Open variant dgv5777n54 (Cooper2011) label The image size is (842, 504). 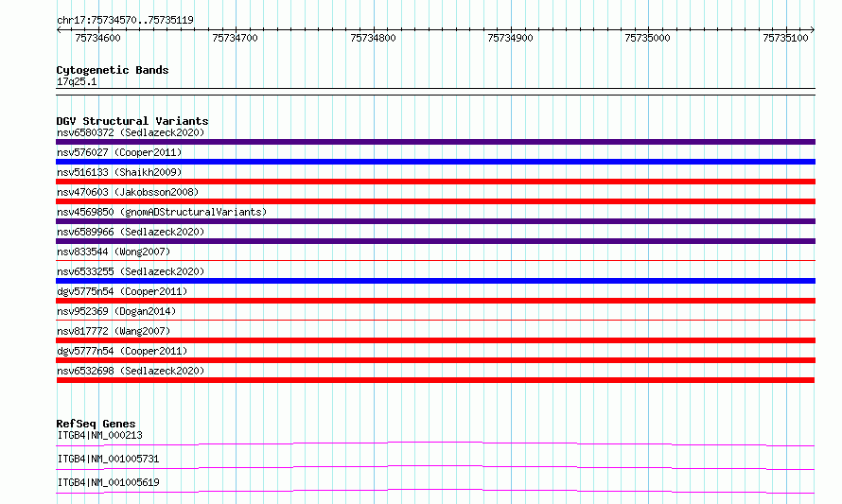[x=122, y=351]
